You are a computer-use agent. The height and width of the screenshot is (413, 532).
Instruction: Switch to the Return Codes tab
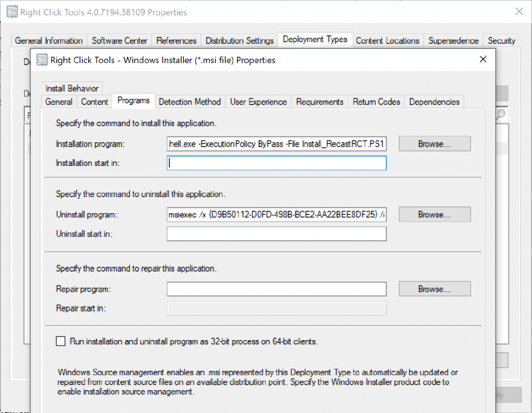pyautogui.click(x=376, y=101)
